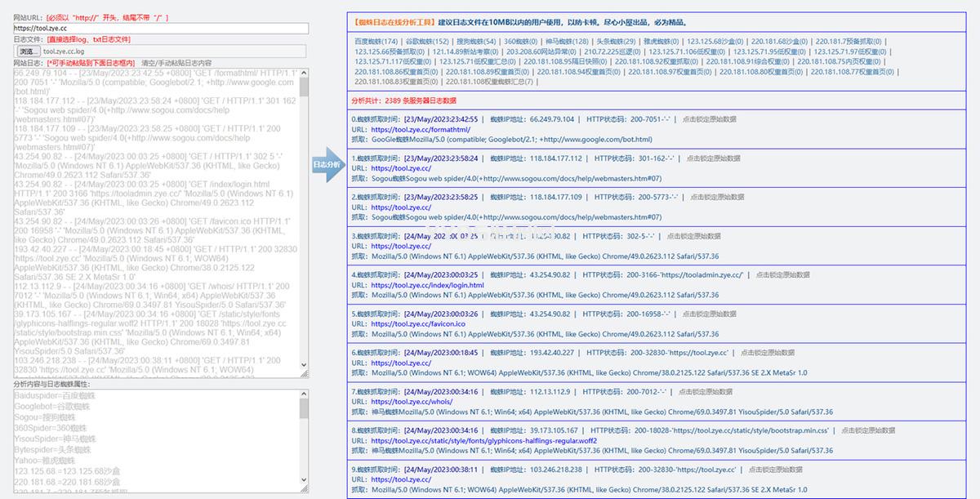Click the website URL input field
Viewport: 980px width, 499px height.
pyautogui.click(x=161, y=28)
